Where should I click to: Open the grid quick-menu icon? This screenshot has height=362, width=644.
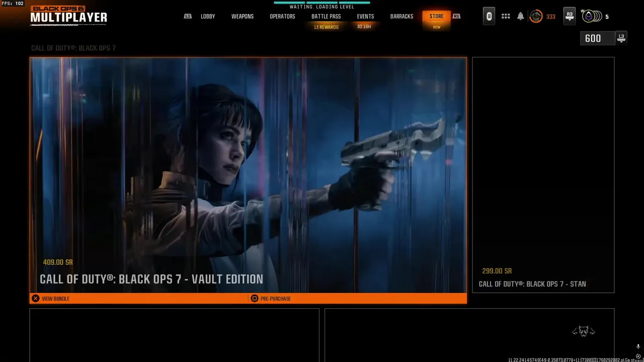point(506,17)
